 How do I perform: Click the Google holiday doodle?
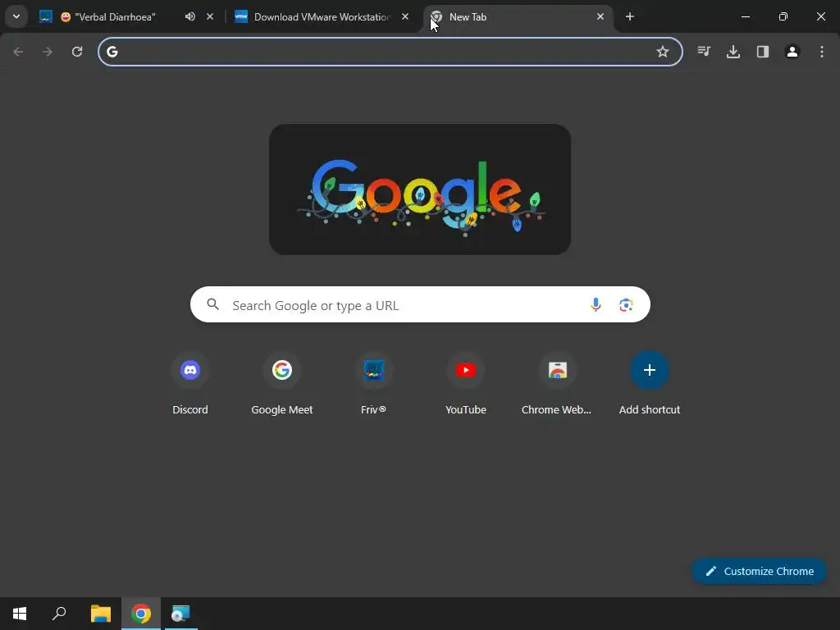pyautogui.click(x=420, y=189)
